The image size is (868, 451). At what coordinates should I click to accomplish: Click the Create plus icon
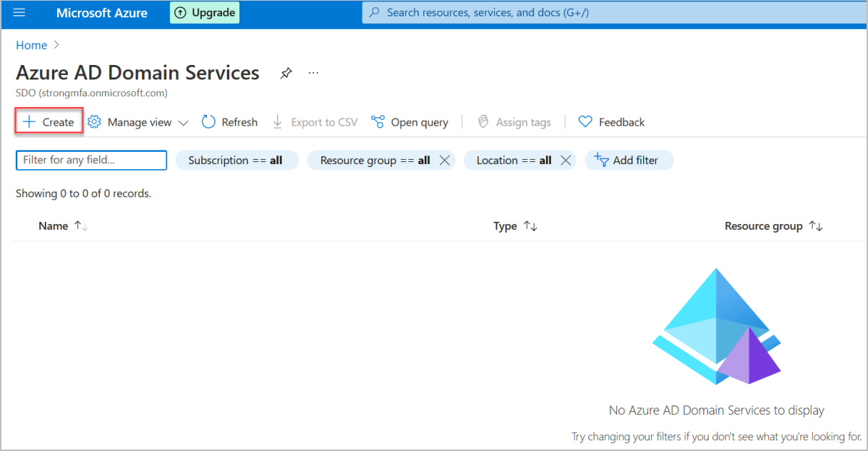(x=29, y=122)
